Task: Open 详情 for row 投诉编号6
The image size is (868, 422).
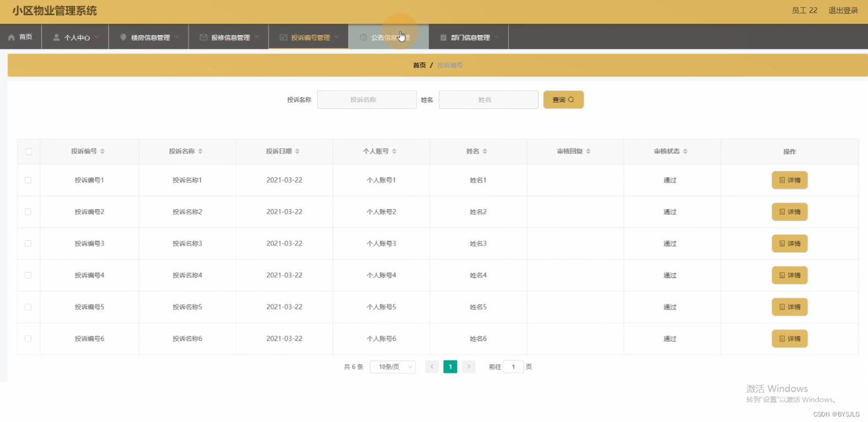Action: pos(790,339)
